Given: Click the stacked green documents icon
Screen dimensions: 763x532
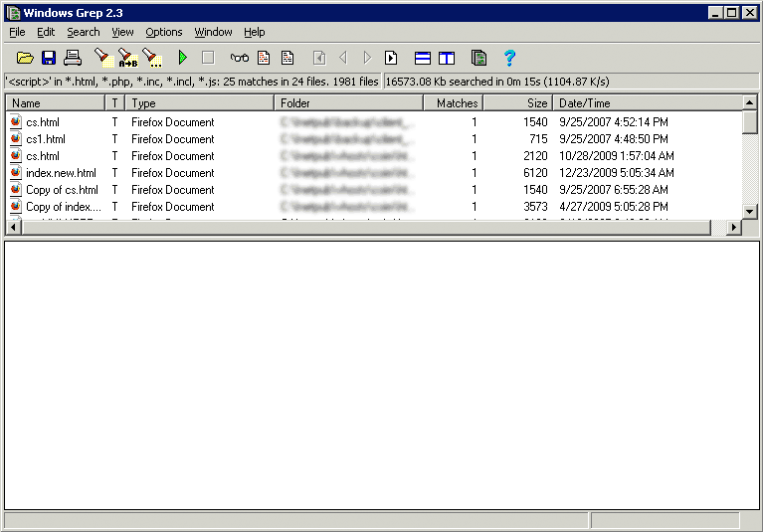Looking at the screenshot, I should coord(478,58).
